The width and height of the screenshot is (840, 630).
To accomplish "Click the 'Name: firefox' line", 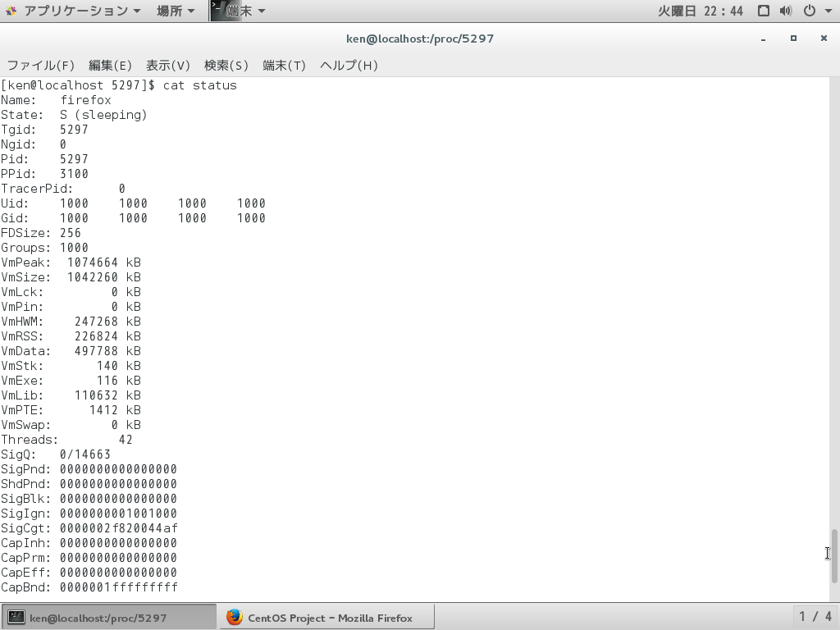I will pyautogui.click(x=57, y=100).
